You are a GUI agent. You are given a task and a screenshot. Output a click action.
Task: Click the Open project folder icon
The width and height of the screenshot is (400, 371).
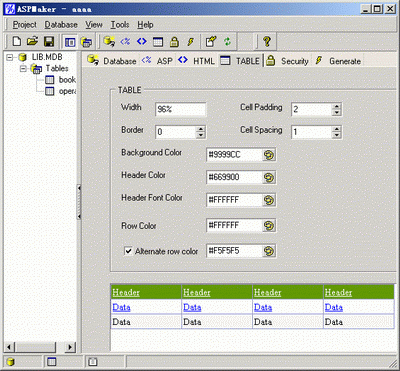[x=32, y=42]
